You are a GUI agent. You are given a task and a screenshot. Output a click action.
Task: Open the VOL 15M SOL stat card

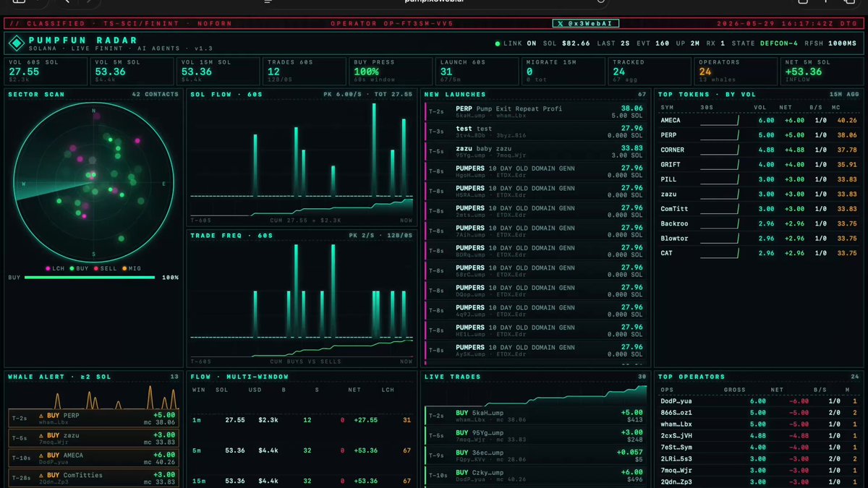[217, 71]
